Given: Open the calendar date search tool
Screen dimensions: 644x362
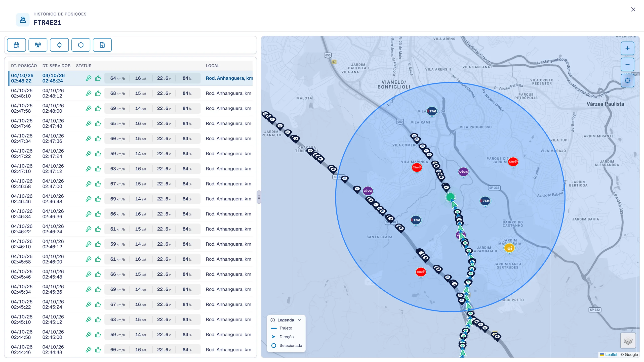Looking at the screenshot, I should (x=16, y=45).
